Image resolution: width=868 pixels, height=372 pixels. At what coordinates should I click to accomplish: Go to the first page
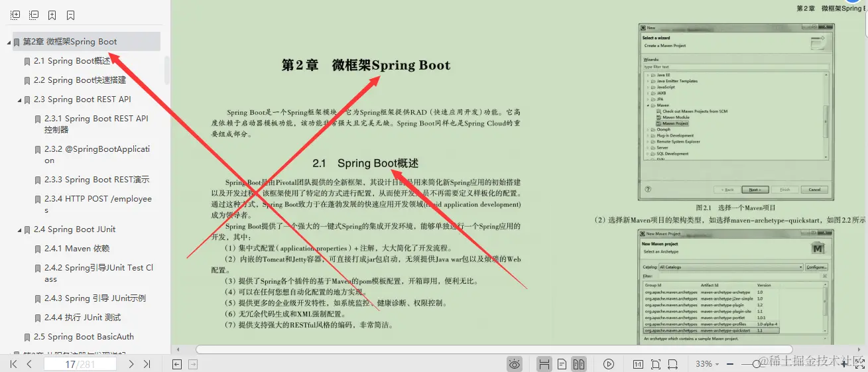[x=14, y=364]
